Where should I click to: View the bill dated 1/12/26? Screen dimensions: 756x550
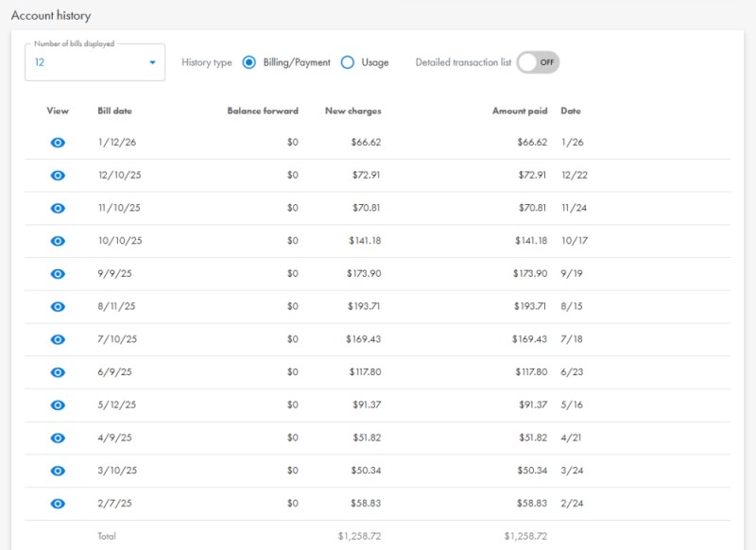click(x=58, y=143)
